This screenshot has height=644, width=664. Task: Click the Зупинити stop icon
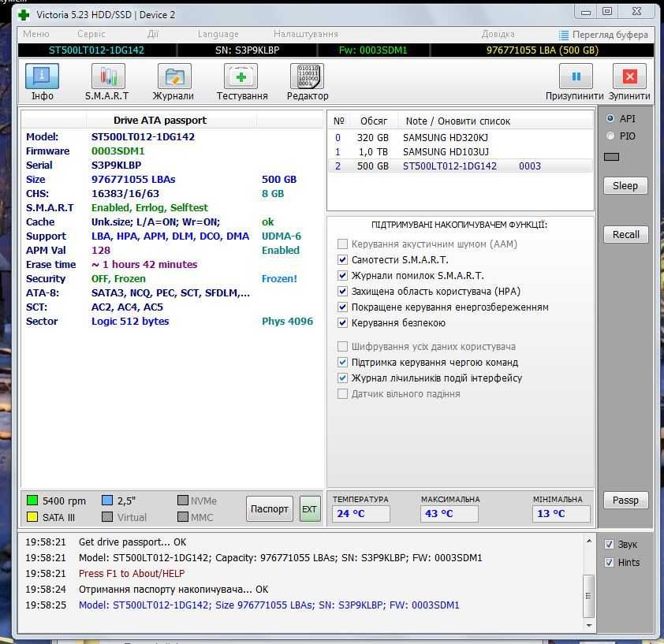point(629,76)
